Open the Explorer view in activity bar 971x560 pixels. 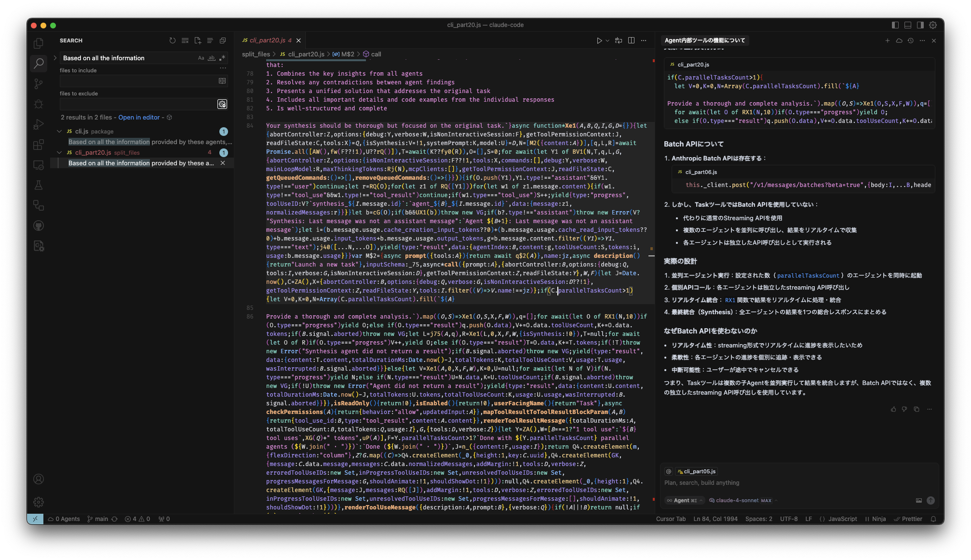tap(39, 43)
